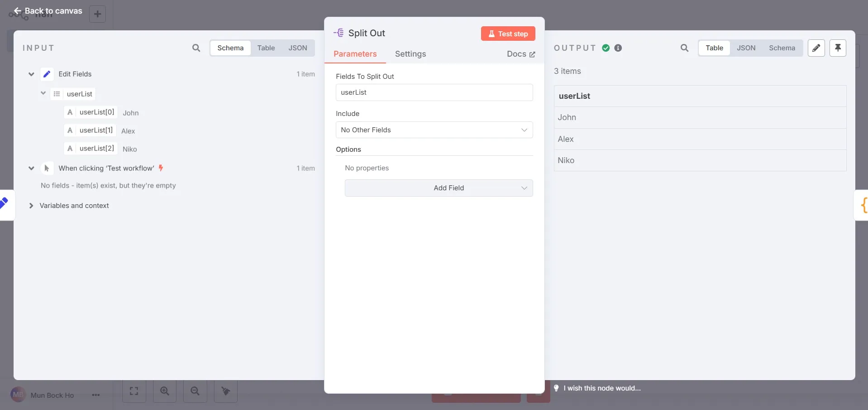Click the plus add button at top
The height and width of the screenshot is (410, 868).
tap(97, 14)
